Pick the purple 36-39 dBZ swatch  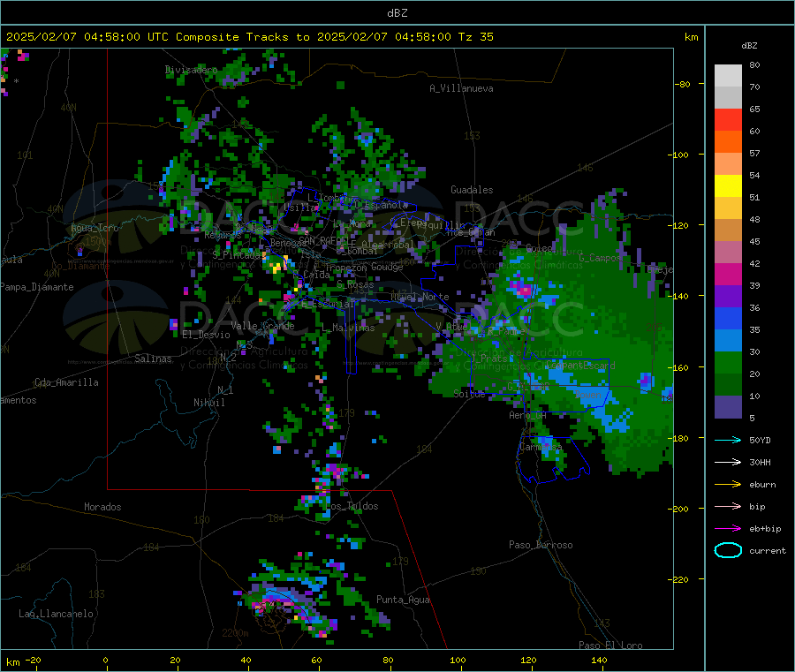coord(728,297)
